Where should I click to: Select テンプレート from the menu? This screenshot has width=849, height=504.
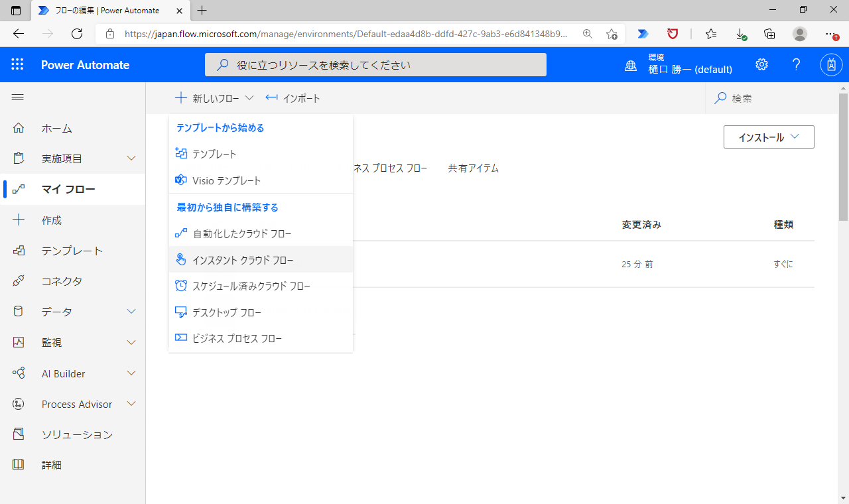coord(261,154)
